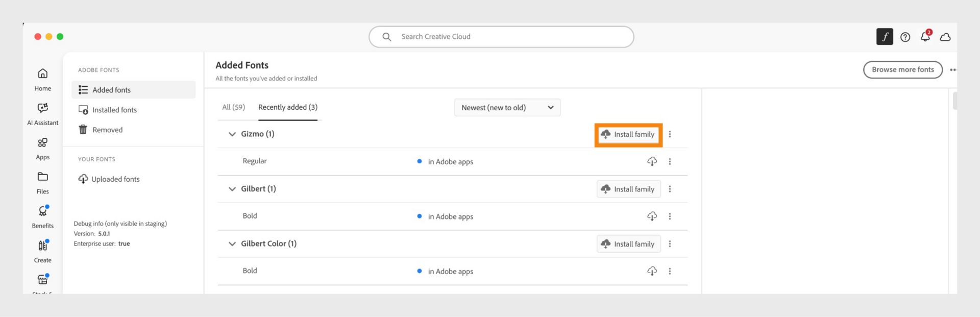
Task: Open Uploaded fonts in sidebar
Action: click(109, 179)
